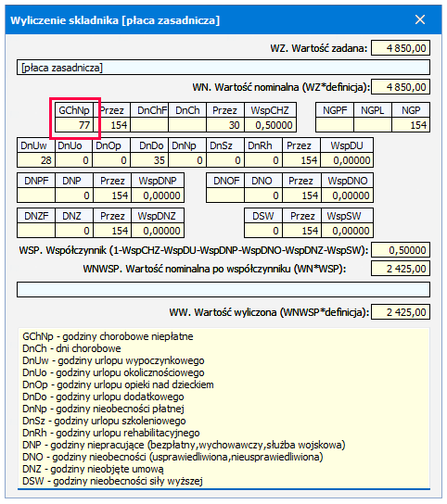This screenshot has height=504, width=447.
Task: Click the WSP Współczynnik value field
Action: click(401, 250)
